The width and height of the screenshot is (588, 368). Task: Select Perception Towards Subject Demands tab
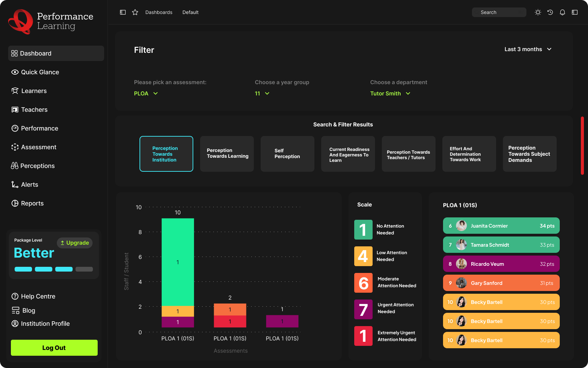tap(530, 154)
